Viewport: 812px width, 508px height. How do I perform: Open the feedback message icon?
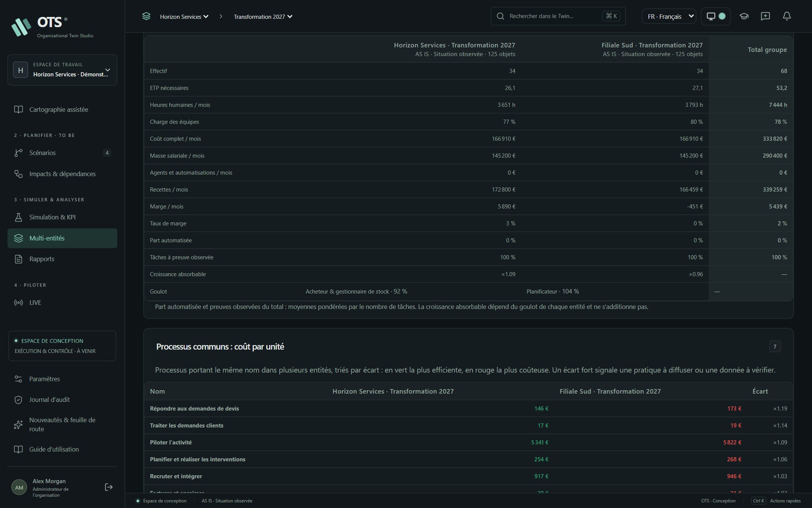pyautogui.click(x=765, y=16)
